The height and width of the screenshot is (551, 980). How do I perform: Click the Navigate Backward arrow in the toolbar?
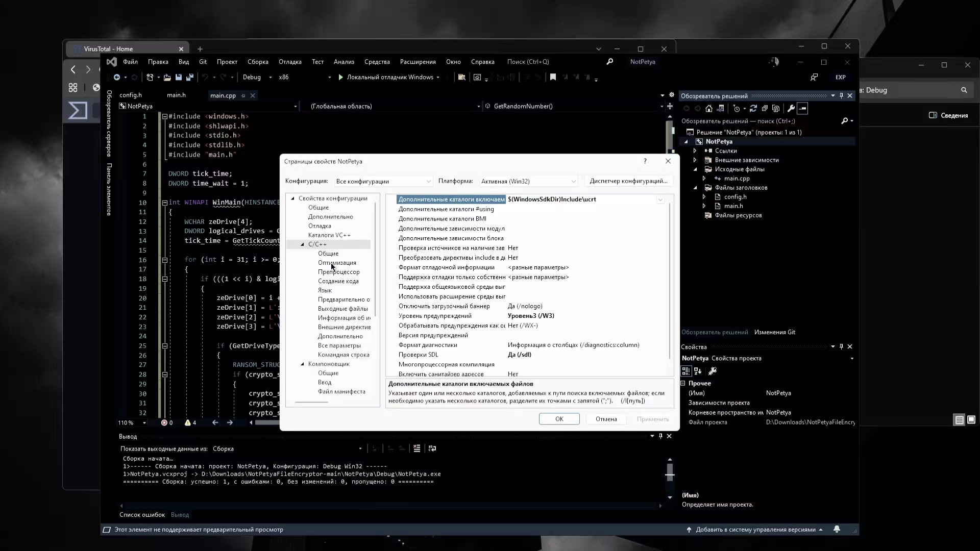click(x=117, y=78)
